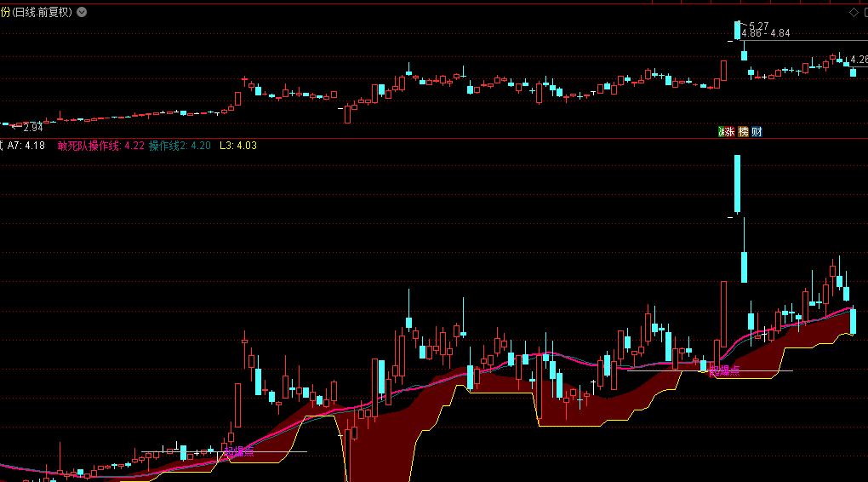Click the 财 marker icon
The height and width of the screenshot is (482, 868).
click(757, 131)
